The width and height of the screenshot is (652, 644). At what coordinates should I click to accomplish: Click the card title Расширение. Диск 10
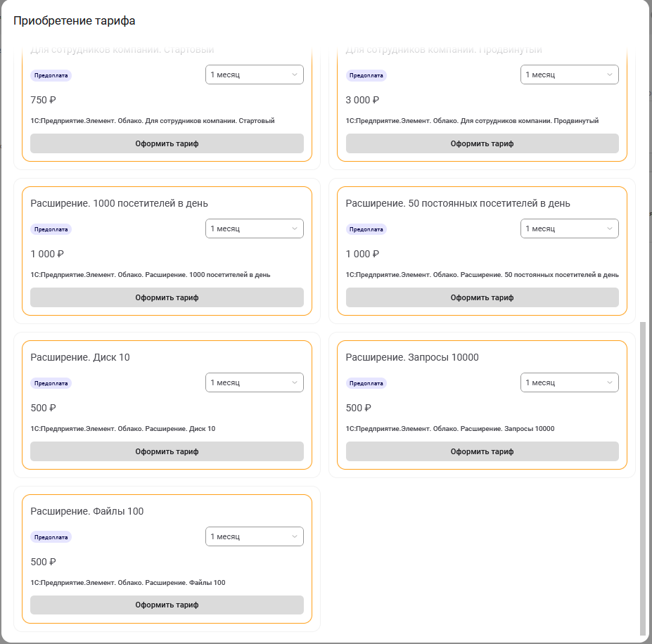point(80,358)
